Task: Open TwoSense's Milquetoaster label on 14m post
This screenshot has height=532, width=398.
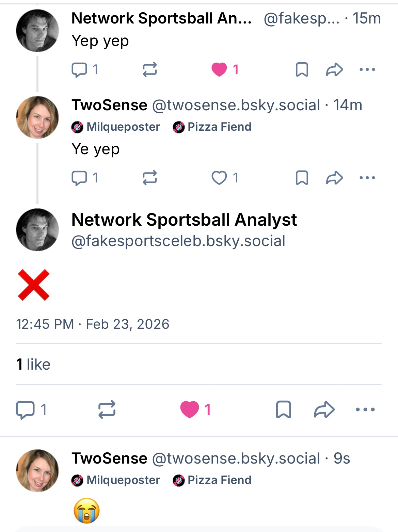Action: point(116,127)
